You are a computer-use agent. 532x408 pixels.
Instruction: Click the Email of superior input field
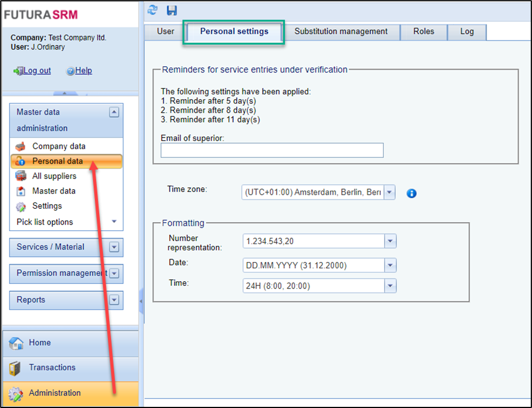click(272, 150)
